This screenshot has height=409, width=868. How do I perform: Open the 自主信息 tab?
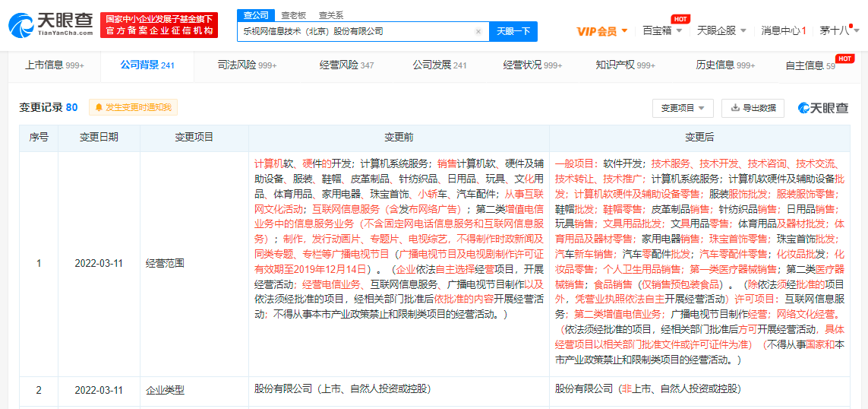tap(810, 65)
